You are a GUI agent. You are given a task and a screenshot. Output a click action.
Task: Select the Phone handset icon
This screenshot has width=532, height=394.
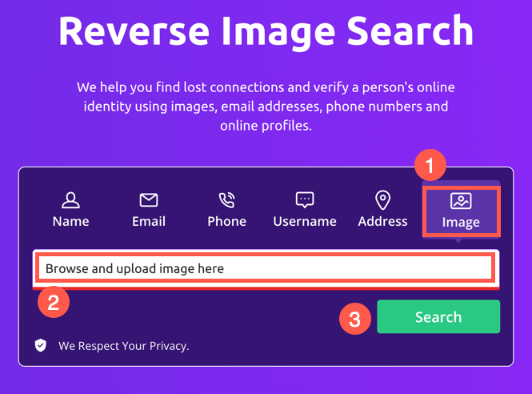click(x=226, y=200)
